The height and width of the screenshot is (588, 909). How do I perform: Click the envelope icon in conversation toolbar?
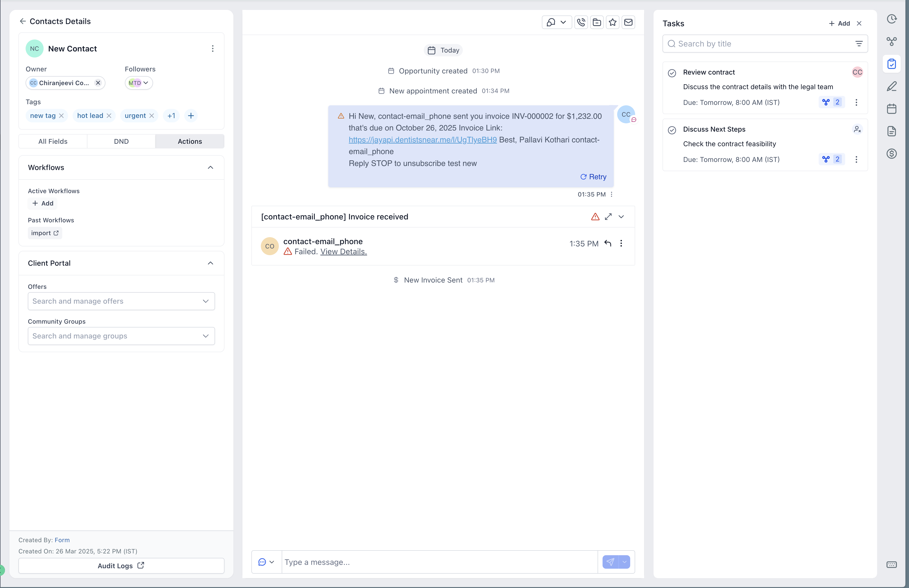(x=628, y=22)
